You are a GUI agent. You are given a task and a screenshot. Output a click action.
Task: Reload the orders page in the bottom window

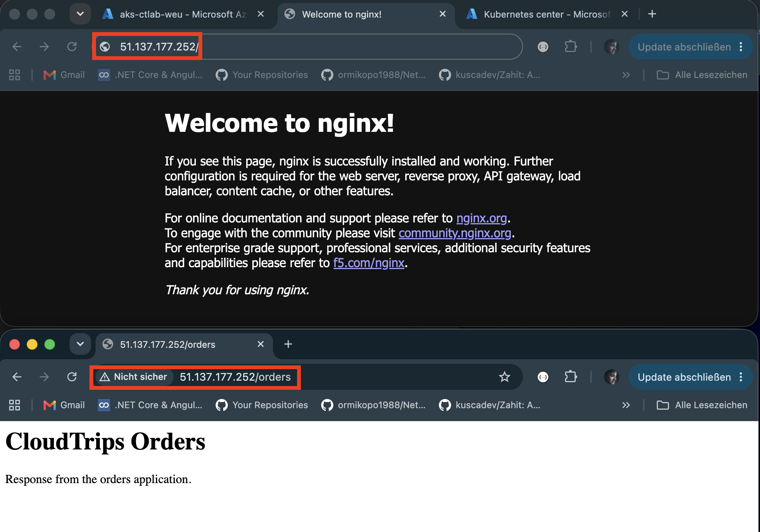tap(72, 377)
